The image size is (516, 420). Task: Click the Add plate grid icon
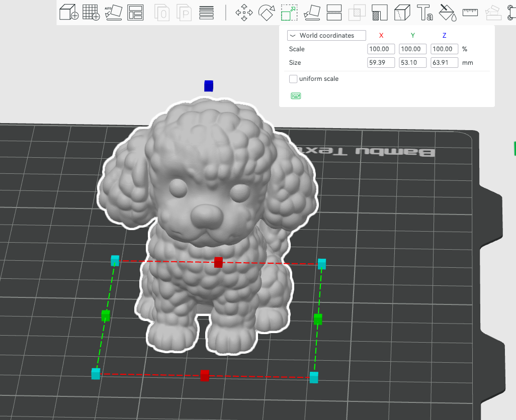coord(91,13)
